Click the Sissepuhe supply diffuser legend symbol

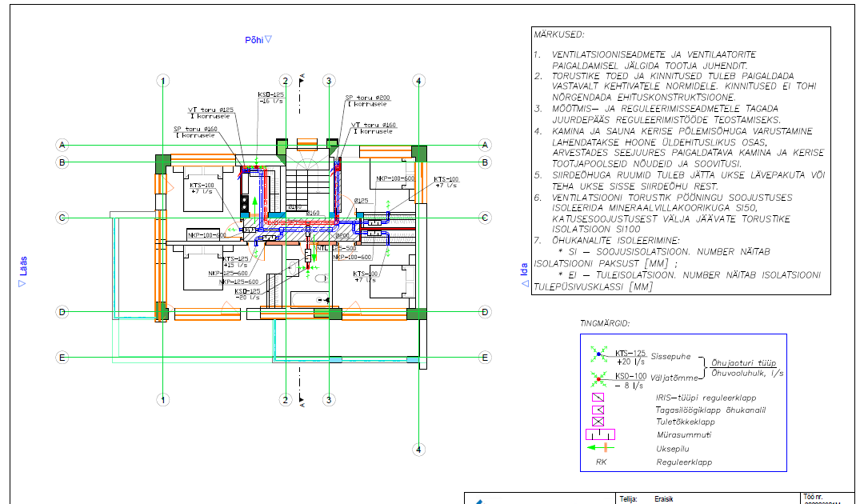coord(598,353)
